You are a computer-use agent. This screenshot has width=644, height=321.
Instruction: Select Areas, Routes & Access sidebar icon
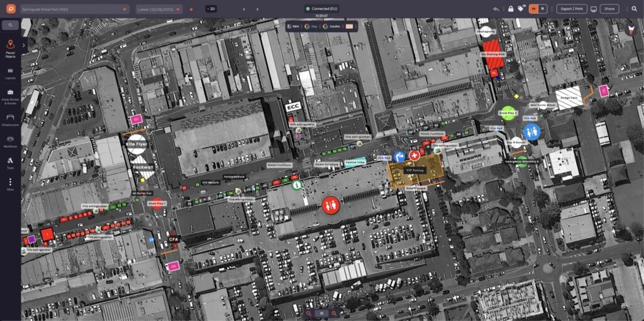click(10, 97)
